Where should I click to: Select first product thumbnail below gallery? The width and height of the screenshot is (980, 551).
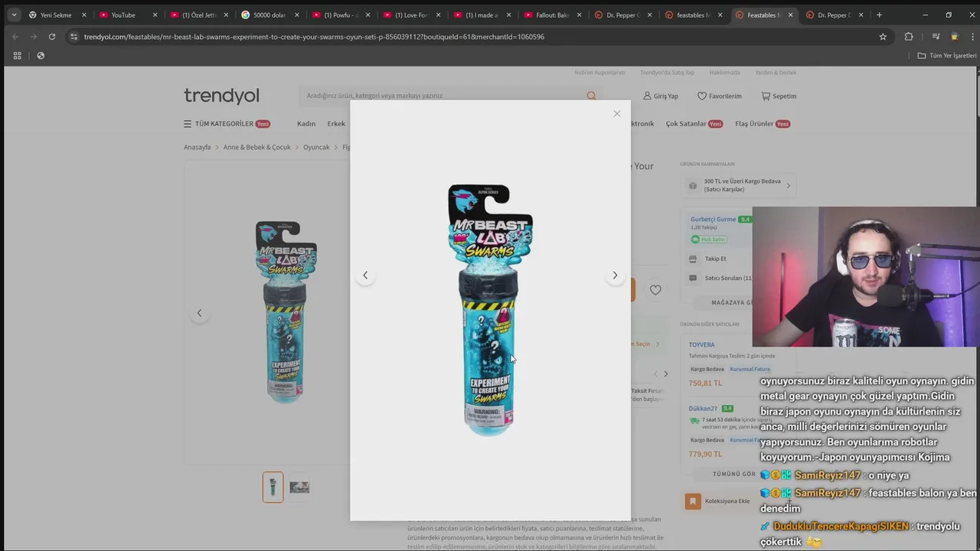(x=273, y=487)
